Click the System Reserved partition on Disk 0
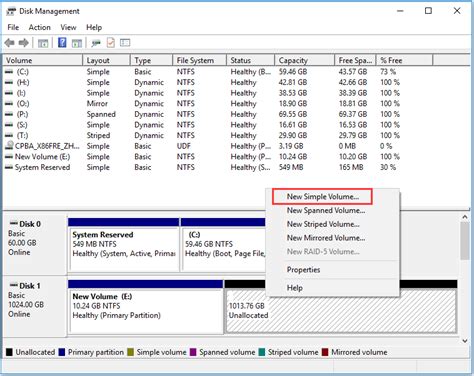This screenshot has height=376, width=474. [124, 245]
